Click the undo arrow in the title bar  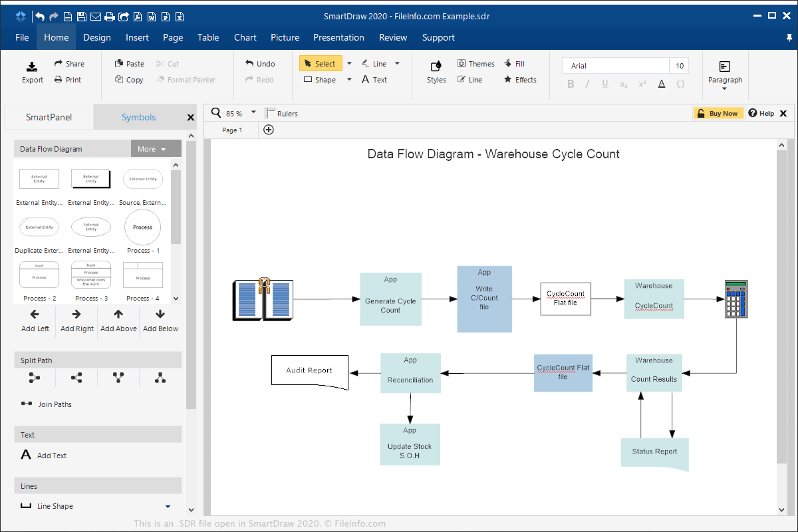[x=40, y=16]
